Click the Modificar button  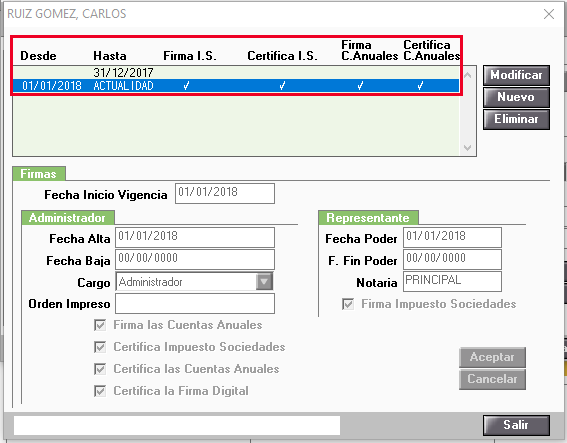tap(516, 75)
